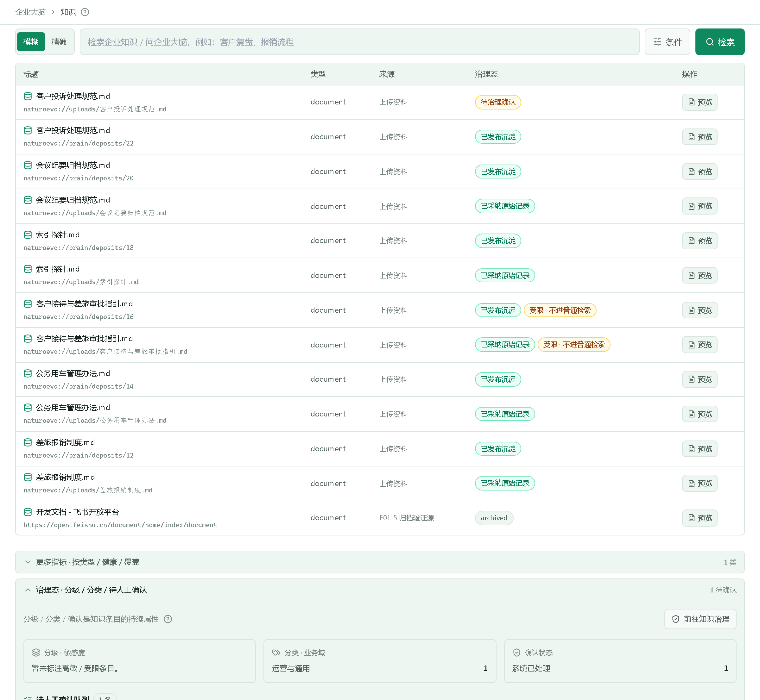Preview 差旅报销制度.md uploads row
Screen dimensions: 760x700
coord(700,483)
